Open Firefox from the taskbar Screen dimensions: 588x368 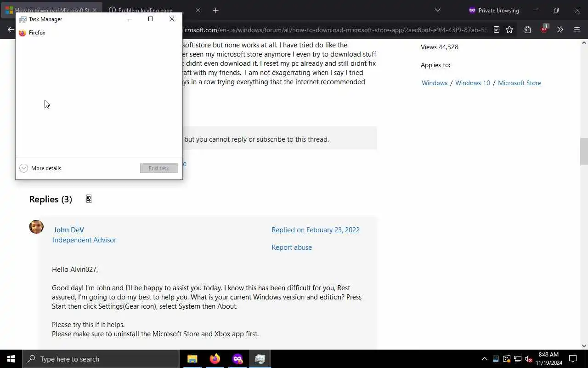215,359
